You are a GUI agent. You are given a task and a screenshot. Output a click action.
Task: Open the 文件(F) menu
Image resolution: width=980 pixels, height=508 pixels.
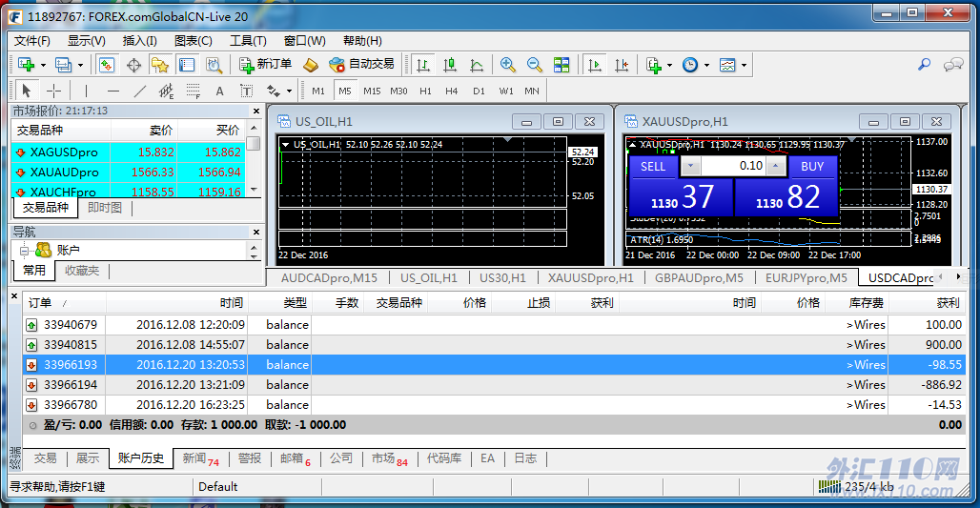coord(31,41)
